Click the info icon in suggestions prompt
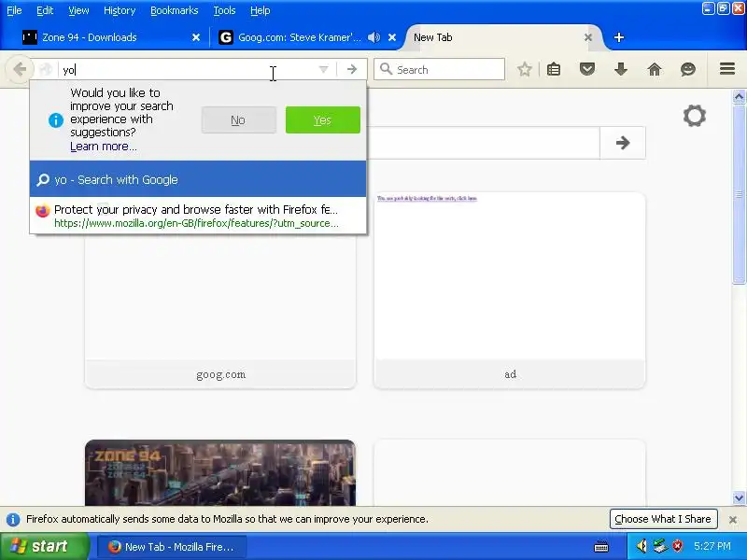 click(x=56, y=120)
